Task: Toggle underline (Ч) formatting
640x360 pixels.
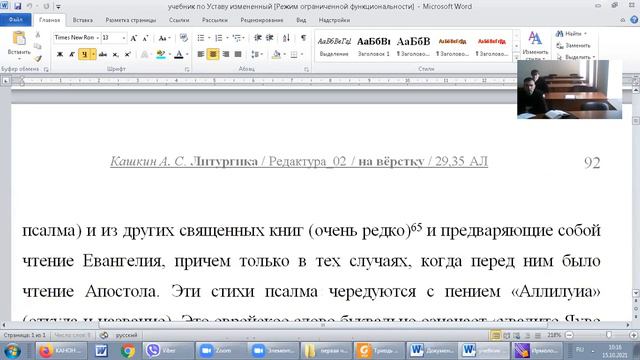Action: [84, 54]
